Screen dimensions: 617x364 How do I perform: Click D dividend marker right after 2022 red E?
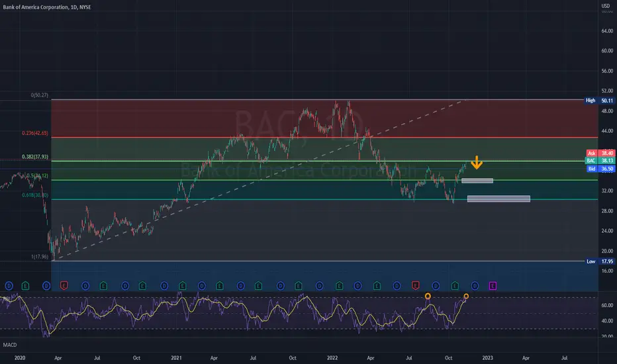coord(436,286)
